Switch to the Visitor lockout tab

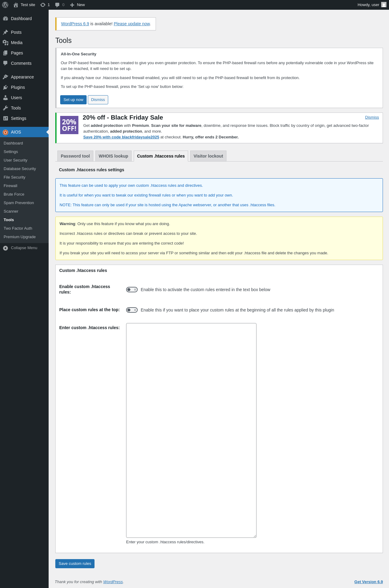(208, 156)
